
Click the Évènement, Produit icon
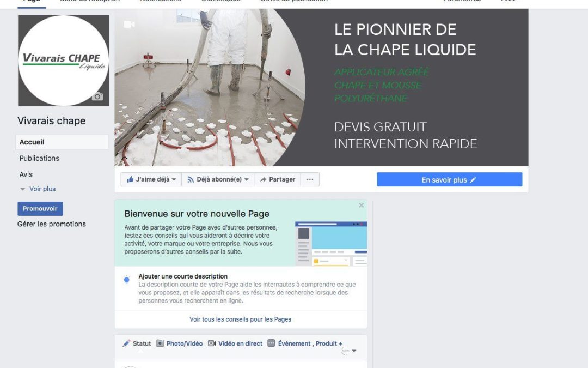coord(271,343)
